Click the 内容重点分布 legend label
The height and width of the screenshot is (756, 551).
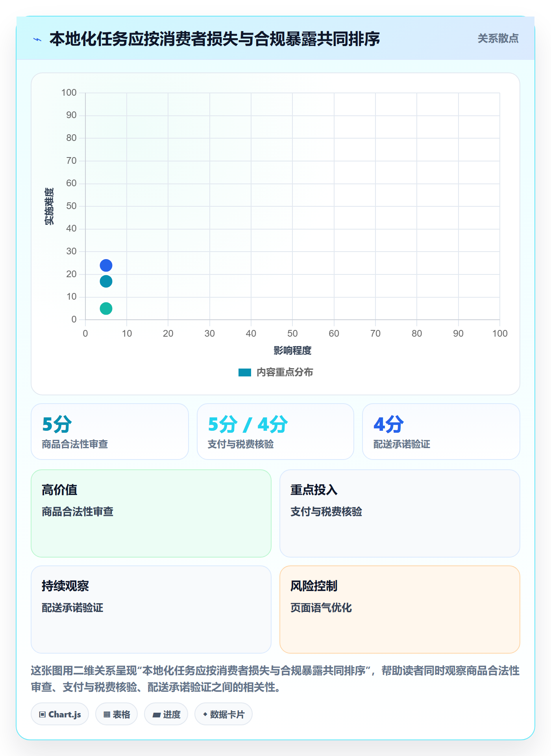(285, 372)
